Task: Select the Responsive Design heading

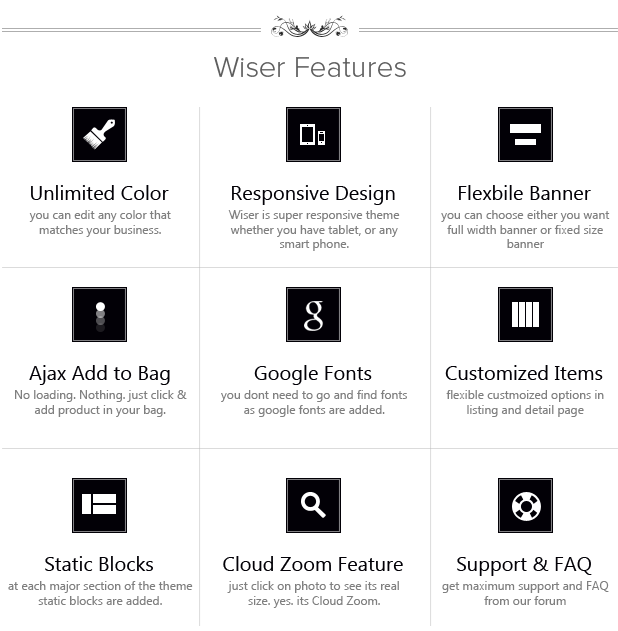Action: click(313, 193)
